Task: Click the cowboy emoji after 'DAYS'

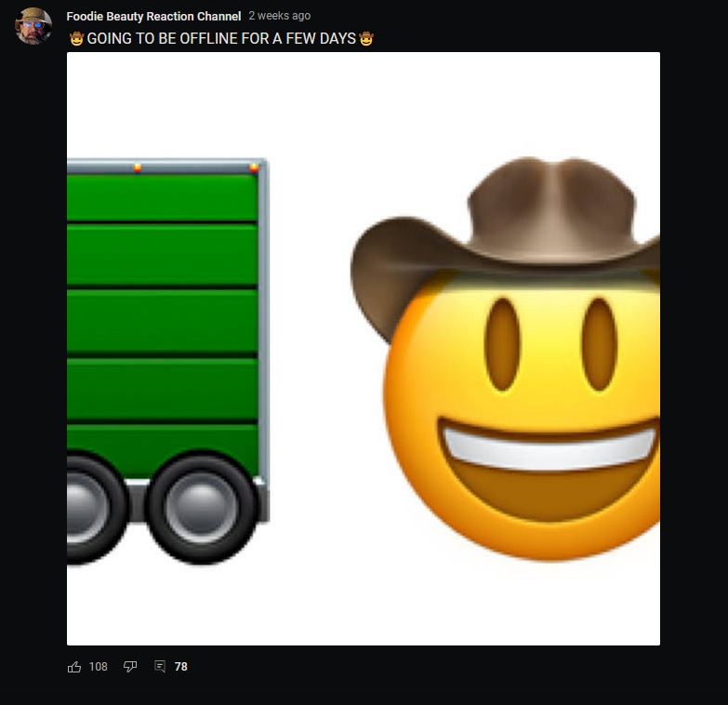Action: coord(366,38)
